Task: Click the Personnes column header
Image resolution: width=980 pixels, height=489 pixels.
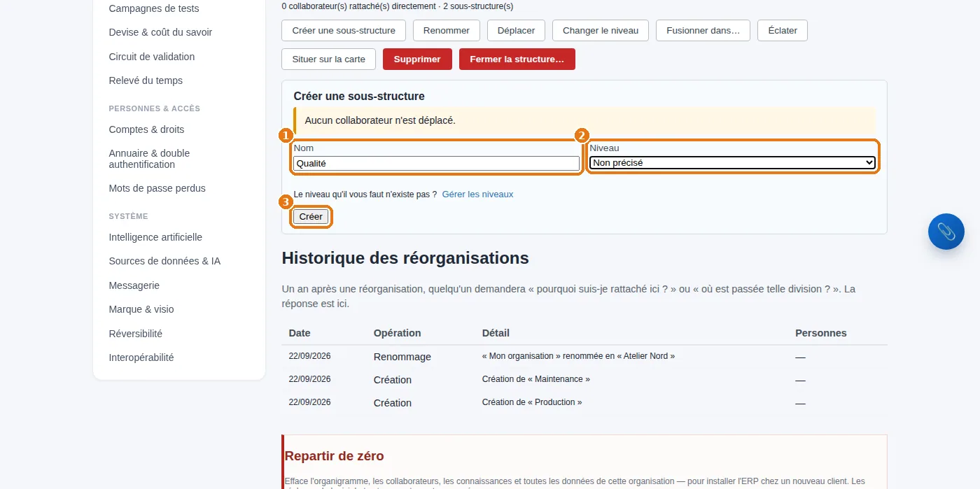Action: (820, 333)
